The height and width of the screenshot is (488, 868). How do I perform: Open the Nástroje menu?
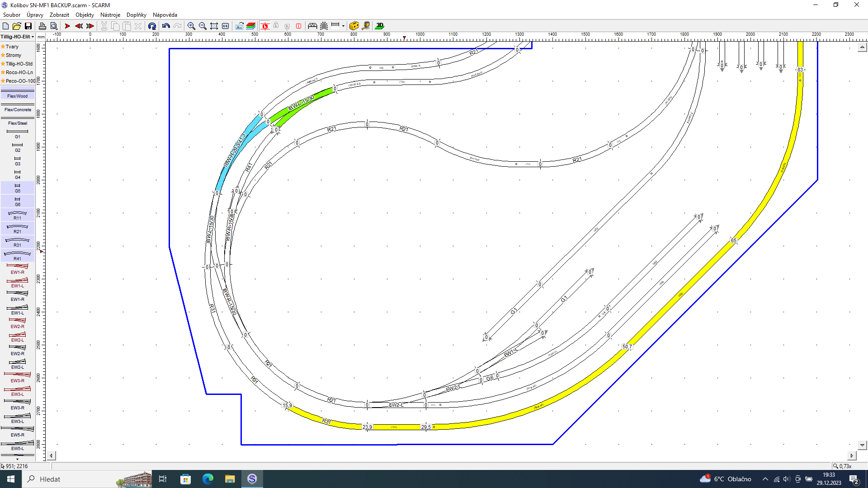point(110,15)
